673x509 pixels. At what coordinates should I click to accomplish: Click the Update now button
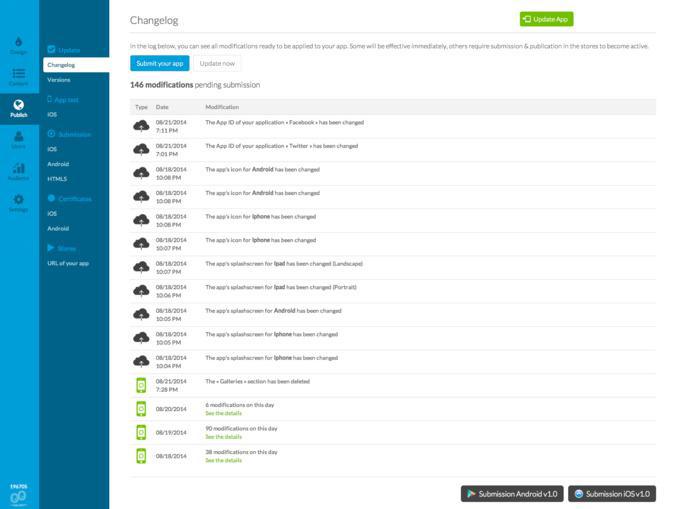216,63
